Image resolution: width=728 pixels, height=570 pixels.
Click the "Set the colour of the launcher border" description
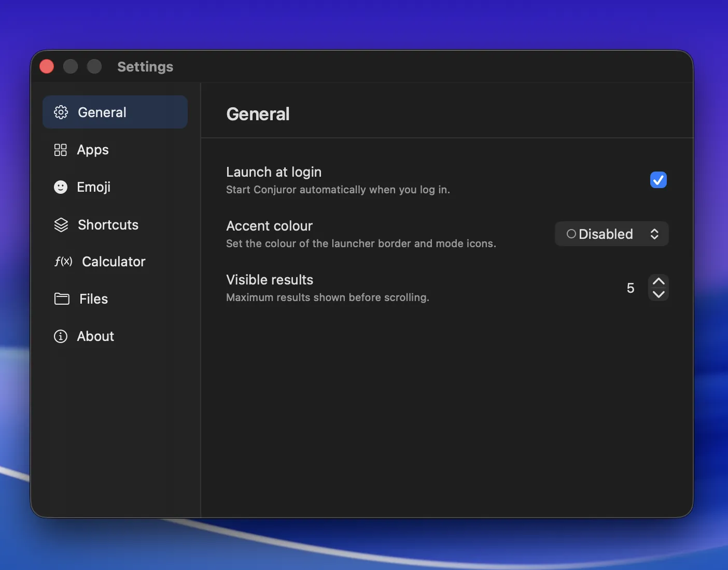pos(361,244)
